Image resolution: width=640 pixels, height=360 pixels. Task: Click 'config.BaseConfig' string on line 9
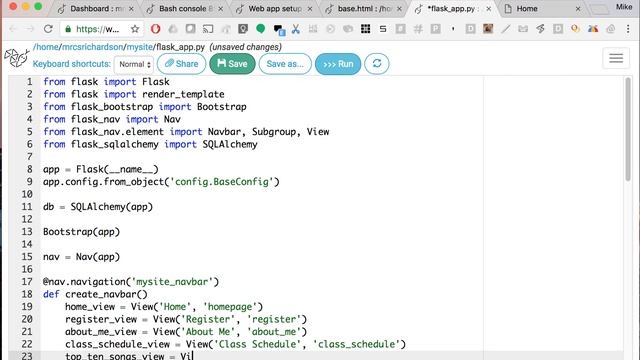(x=221, y=182)
